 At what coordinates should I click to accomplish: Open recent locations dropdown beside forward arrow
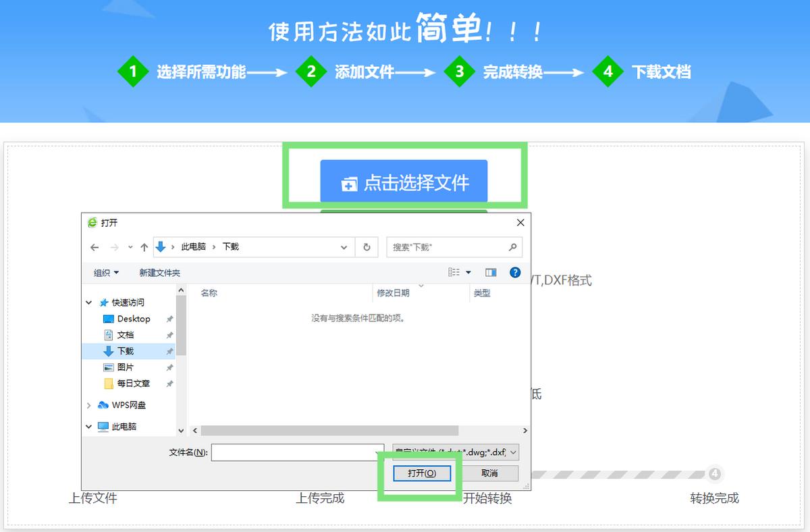click(130, 247)
